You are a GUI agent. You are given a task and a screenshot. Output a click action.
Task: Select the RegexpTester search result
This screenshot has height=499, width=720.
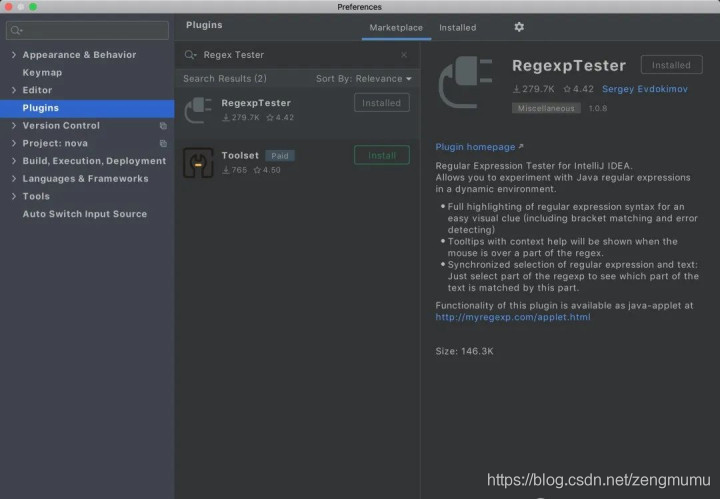pos(298,111)
